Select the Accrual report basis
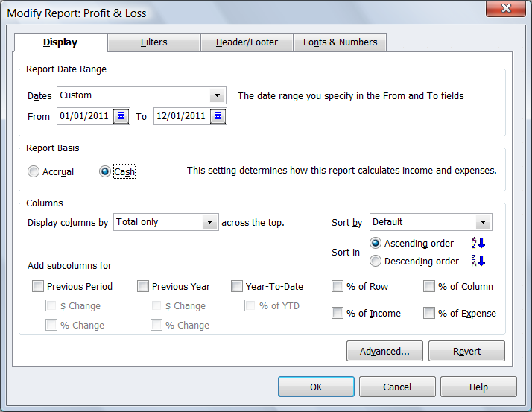This screenshot has width=532, height=412. (34, 171)
